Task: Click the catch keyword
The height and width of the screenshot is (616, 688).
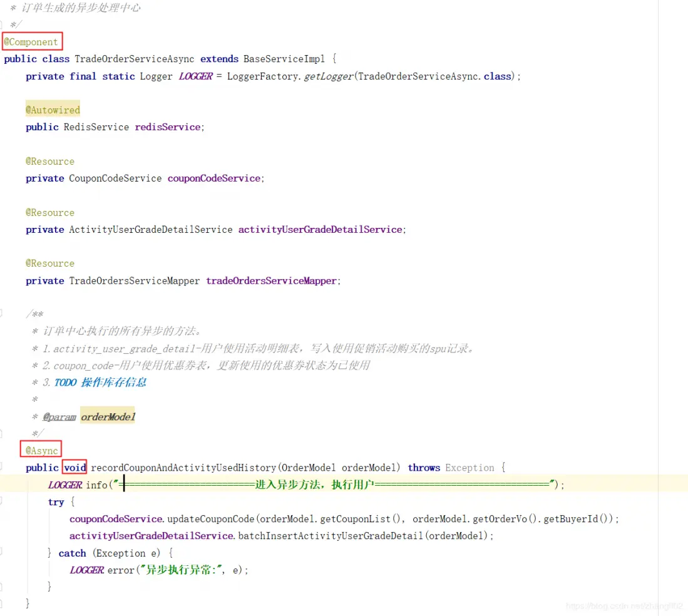Action: click(x=73, y=553)
